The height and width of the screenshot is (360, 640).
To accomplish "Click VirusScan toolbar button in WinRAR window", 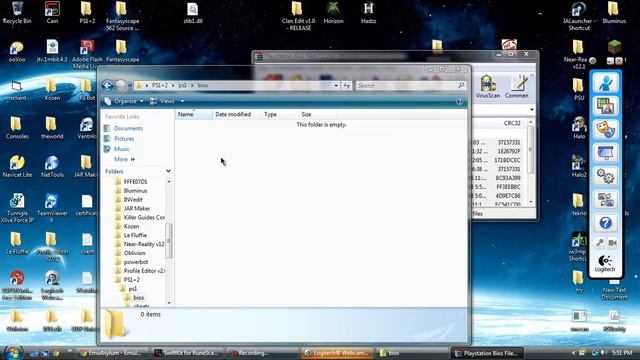I will pyautogui.click(x=488, y=86).
